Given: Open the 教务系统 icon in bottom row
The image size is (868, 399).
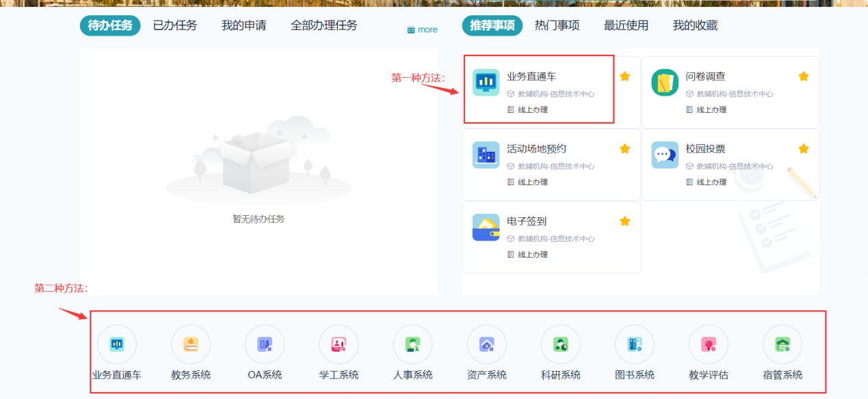Looking at the screenshot, I should tap(191, 345).
